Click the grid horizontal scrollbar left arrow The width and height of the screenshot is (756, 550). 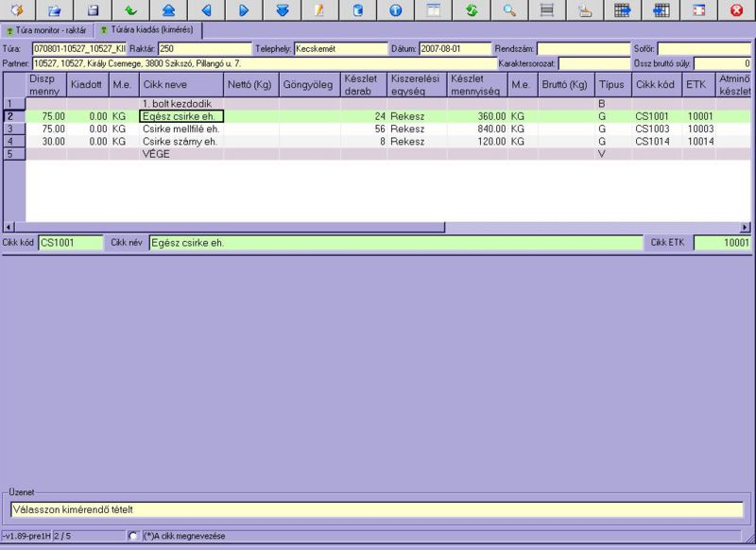coord(9,227)
